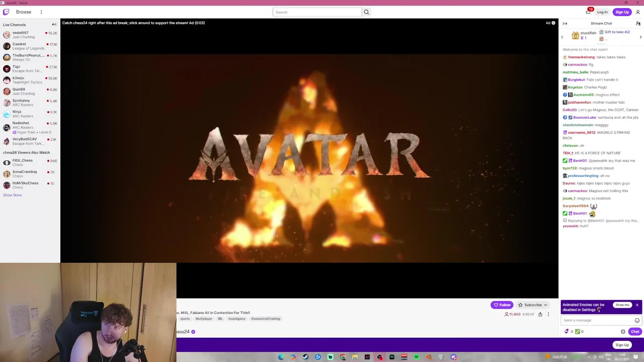Collapse the Stream Chat panel
Viewport: 644px width, 362px height.
click(565, 23)
